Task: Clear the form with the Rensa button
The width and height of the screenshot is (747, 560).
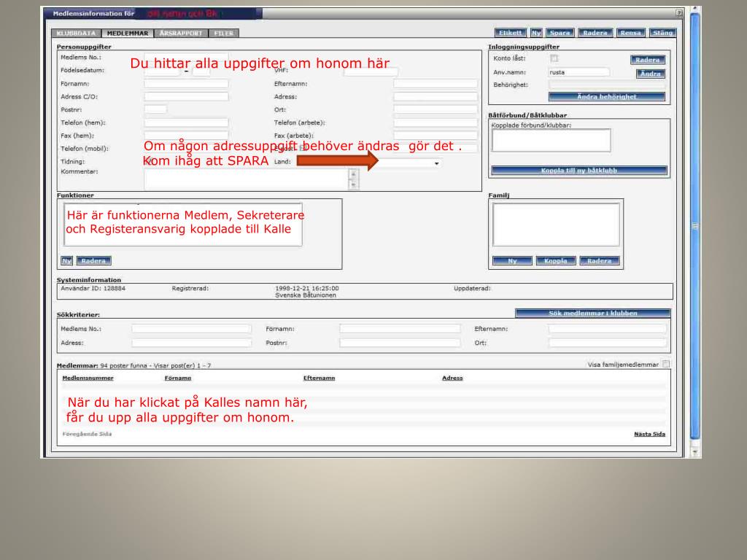Action: point(630,33)
